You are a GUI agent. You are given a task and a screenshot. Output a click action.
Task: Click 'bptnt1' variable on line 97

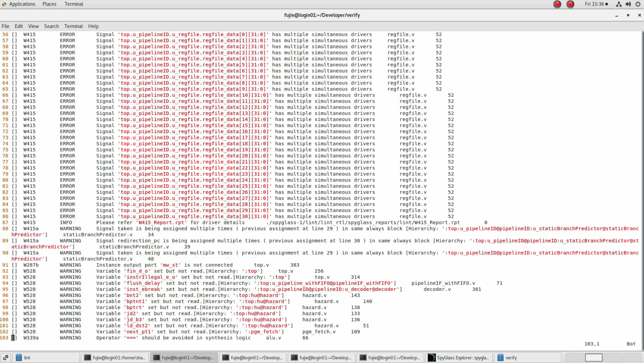point(136,301)
